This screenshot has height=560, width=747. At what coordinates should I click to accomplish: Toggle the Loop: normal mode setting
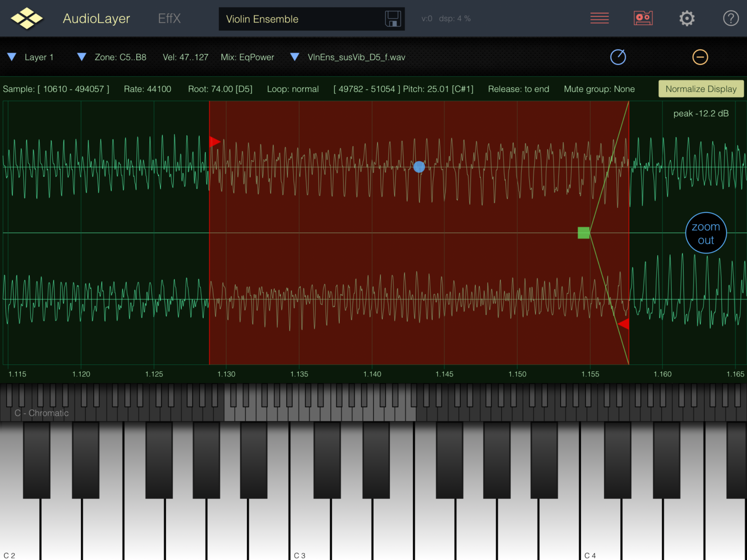(x=293, y=89)
